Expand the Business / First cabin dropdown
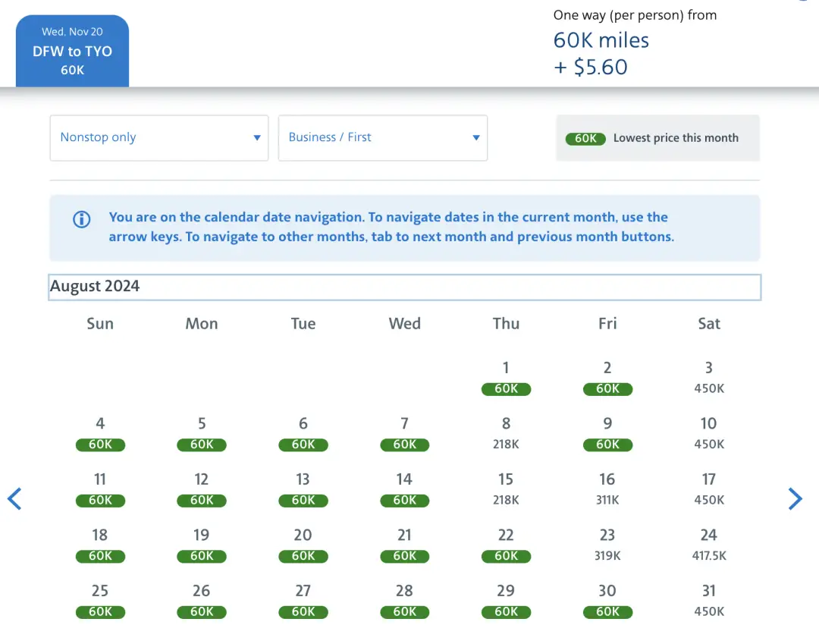Viewport: 819px width, 644px height. [x=383, y=138]
